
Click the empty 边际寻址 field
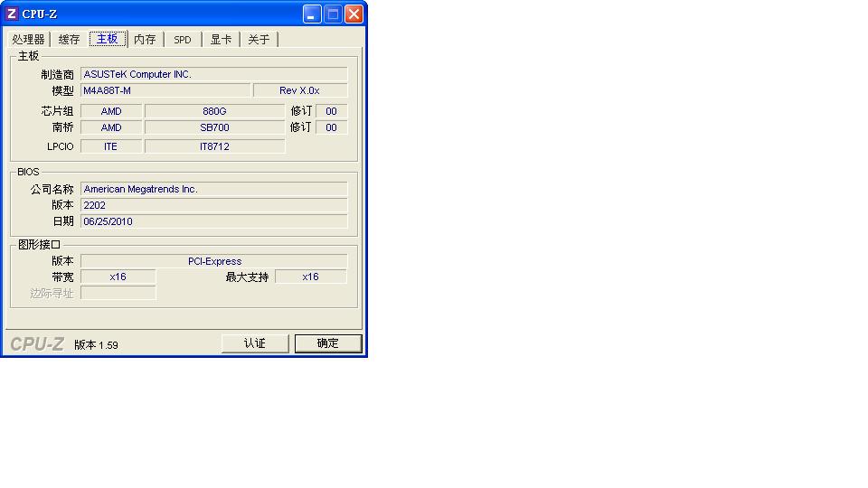click(118, 293)
